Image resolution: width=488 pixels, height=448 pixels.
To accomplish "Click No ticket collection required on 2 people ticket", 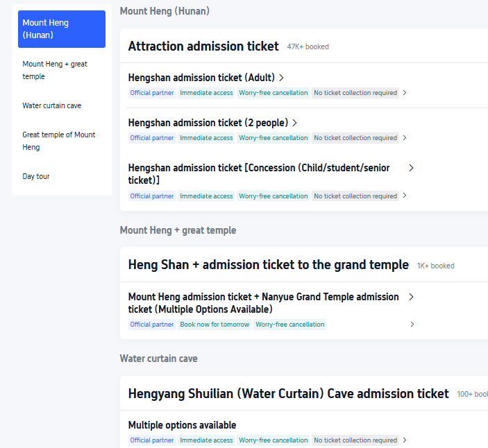I will pos(355,138).
